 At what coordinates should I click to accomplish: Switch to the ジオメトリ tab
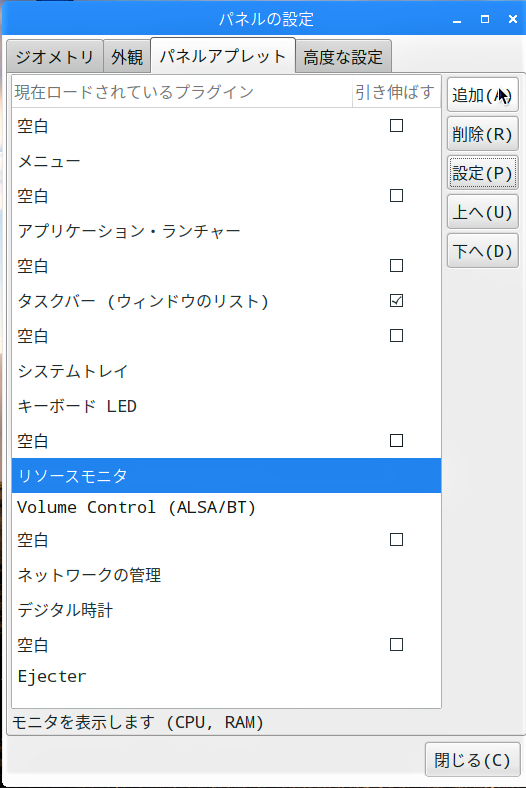pyautogui.click(x=55, y=57)
